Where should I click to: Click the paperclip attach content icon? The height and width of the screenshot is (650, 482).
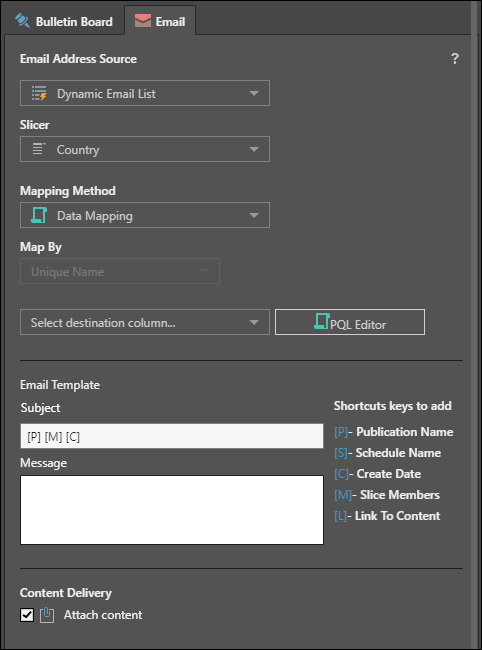click(x=47, y=615)
